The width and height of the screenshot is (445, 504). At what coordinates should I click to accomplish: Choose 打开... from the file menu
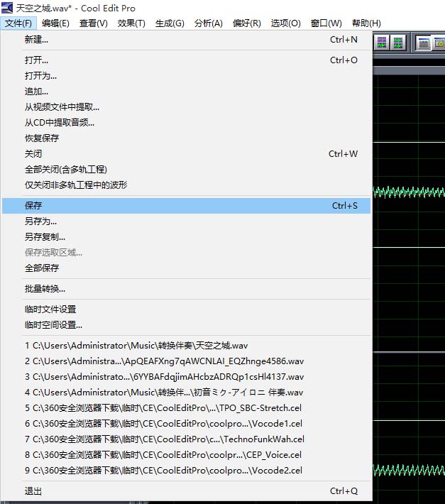tap(186, 60)
